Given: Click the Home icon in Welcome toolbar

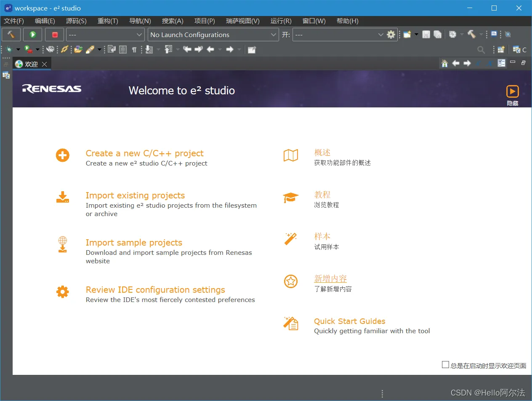Looking at the screenshot, I should pyautogui.click(x=444, y=63).
